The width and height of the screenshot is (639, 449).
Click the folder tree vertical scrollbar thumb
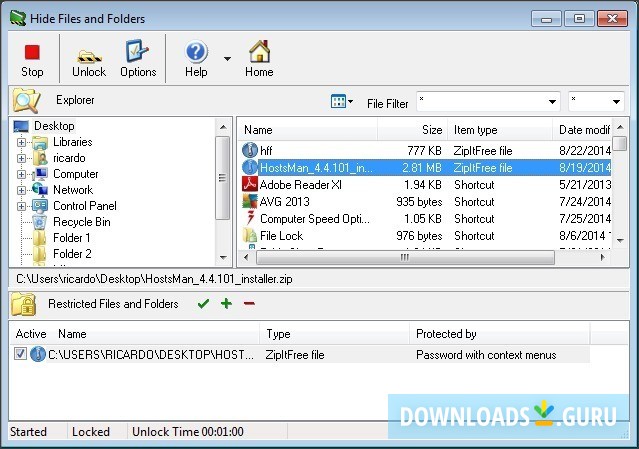point(223,178)
